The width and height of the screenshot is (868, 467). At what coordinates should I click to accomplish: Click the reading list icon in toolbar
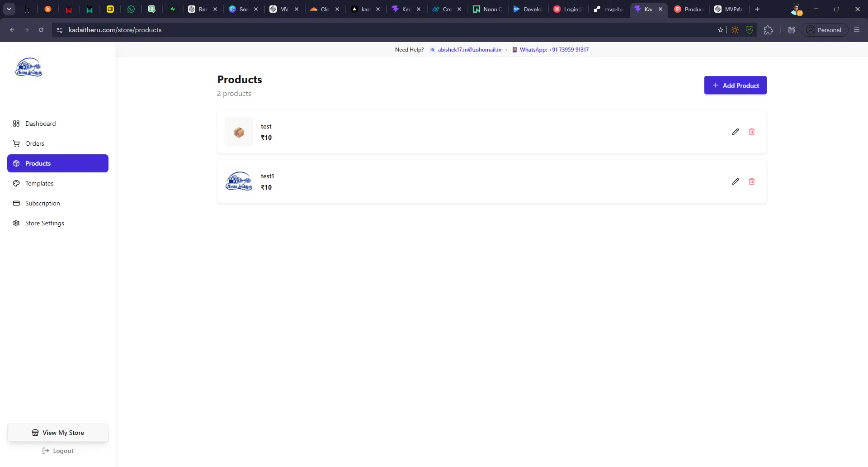point(791,30)
